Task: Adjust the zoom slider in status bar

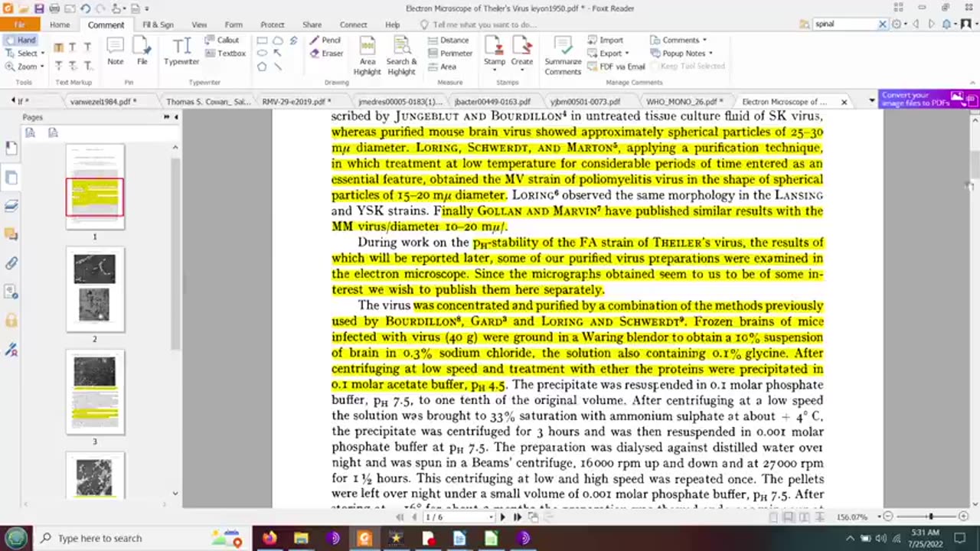Action: point(931,517)
